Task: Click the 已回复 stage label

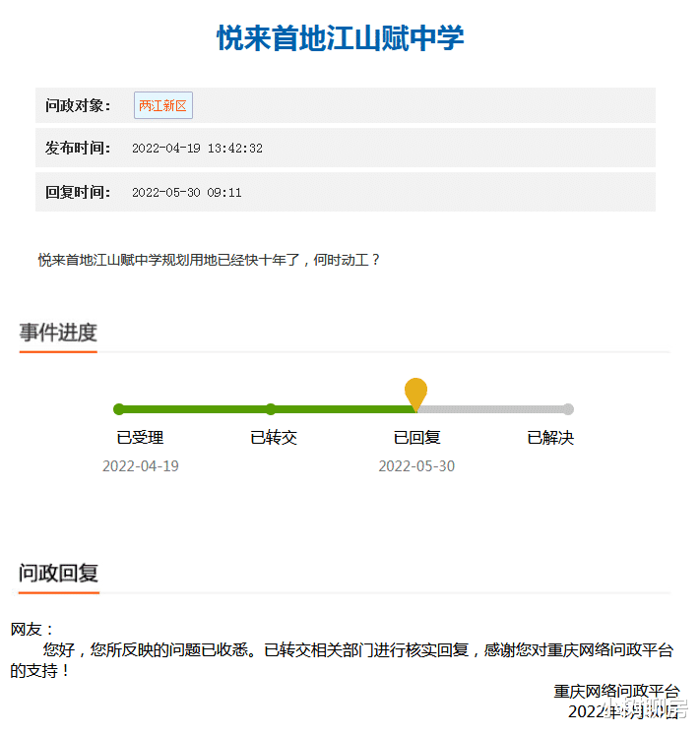Action: point(417,438)
